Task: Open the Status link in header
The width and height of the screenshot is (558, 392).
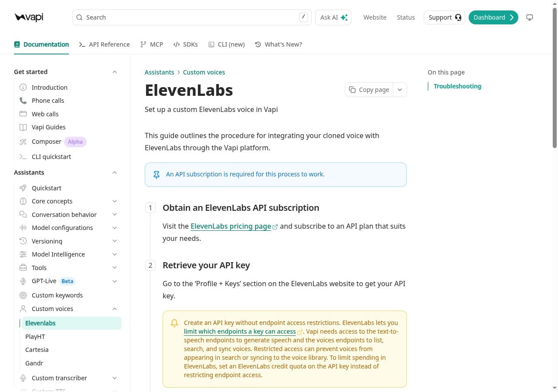Action: pos(406,17)
